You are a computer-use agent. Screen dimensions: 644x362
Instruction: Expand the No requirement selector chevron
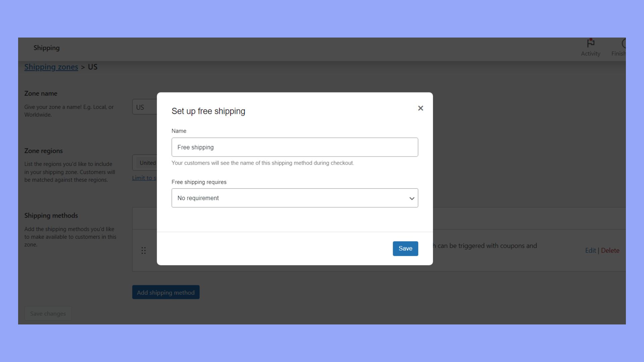click(x=412, y=198)
